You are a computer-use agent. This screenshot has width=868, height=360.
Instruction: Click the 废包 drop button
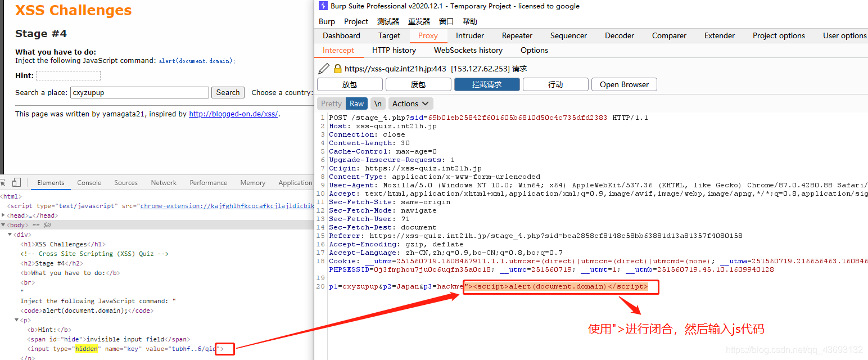coord(418,84)
